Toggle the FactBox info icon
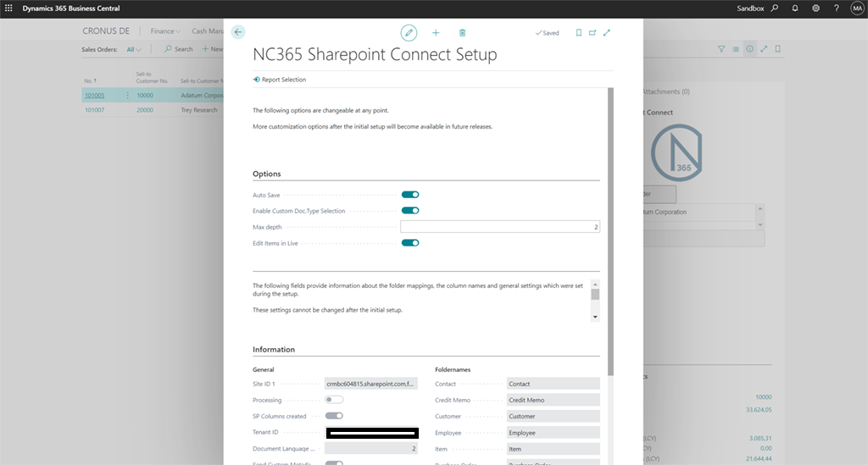Image resolution: width=868 pixels, height=465 pixels. pos(749,49)
